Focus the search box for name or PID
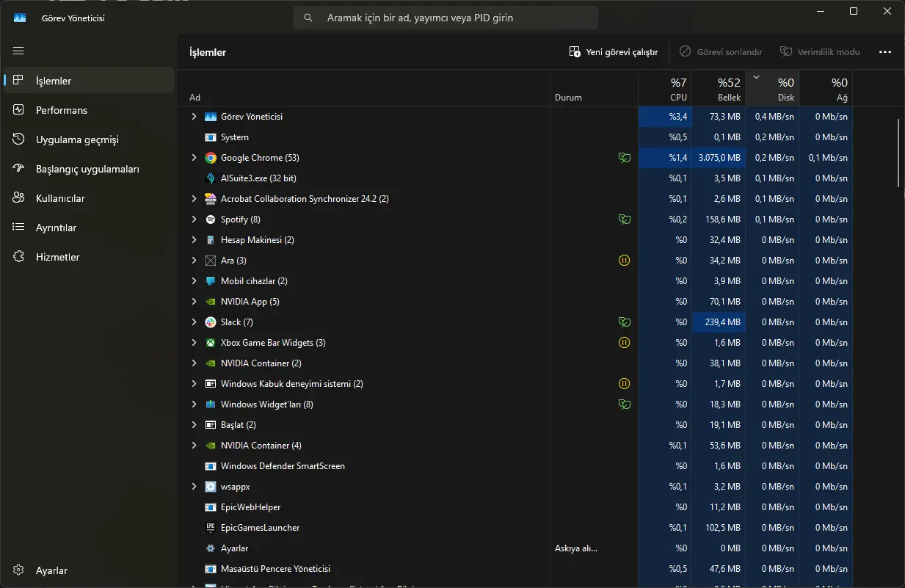The image size is (905, 588). tap(445, 18)
